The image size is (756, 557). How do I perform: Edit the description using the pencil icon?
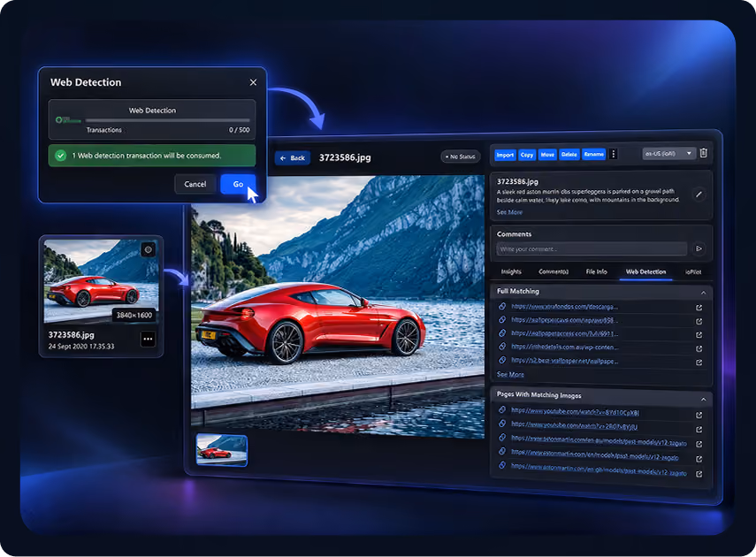[699, 195]
